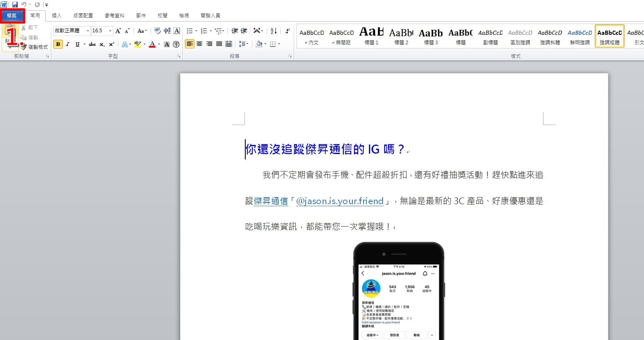Apply the 副標題 style
644x340 pixels.
(491, 36)
